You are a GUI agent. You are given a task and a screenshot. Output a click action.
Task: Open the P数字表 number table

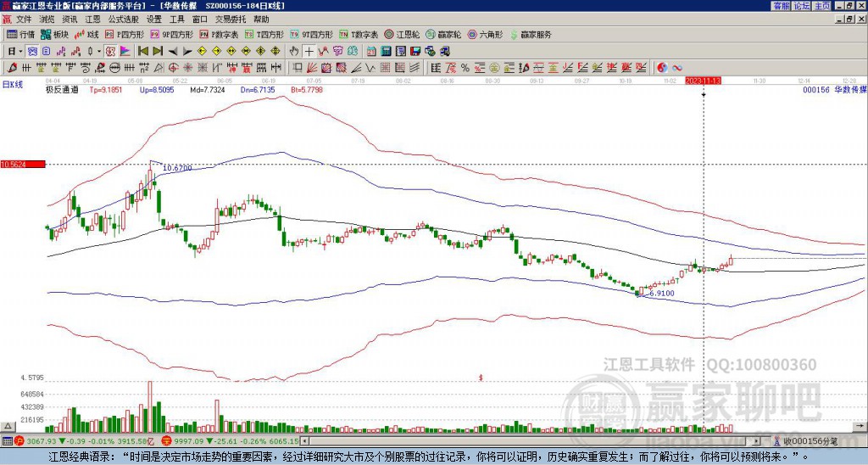click(x=219, y=34)
